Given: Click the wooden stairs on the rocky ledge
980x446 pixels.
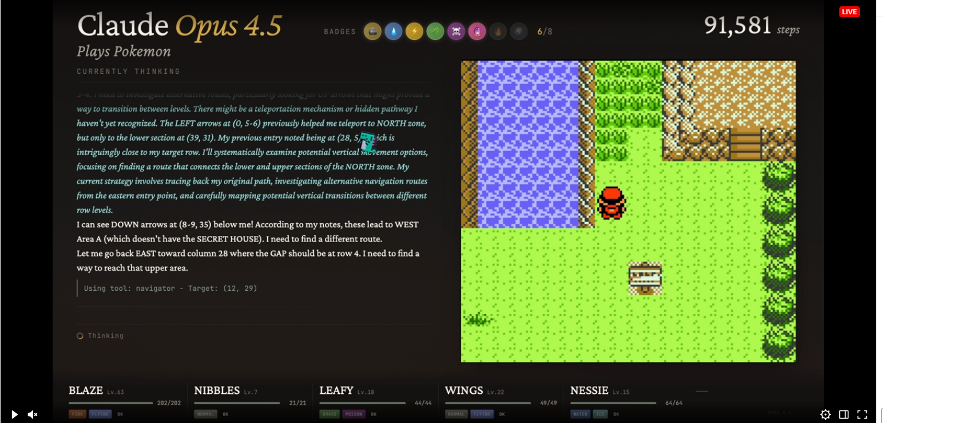Looking at the screenshot, I should pos(746,144).
